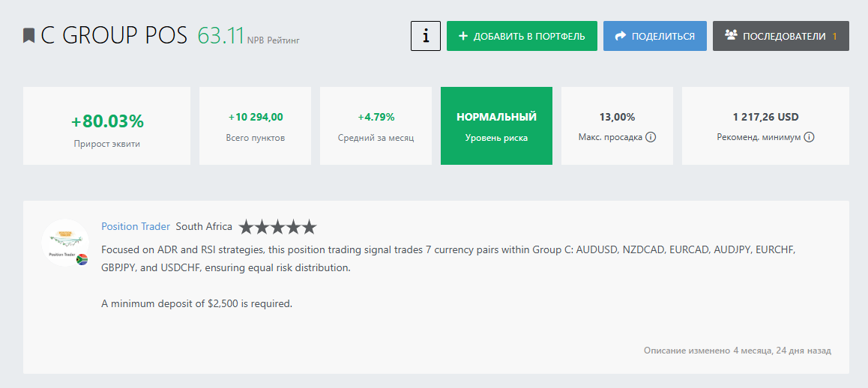Image resolution: width=868 pixels, height=388 pixels.
Task: Click the info icon next to Рекоменд. минимум
Action: point(810,138)
